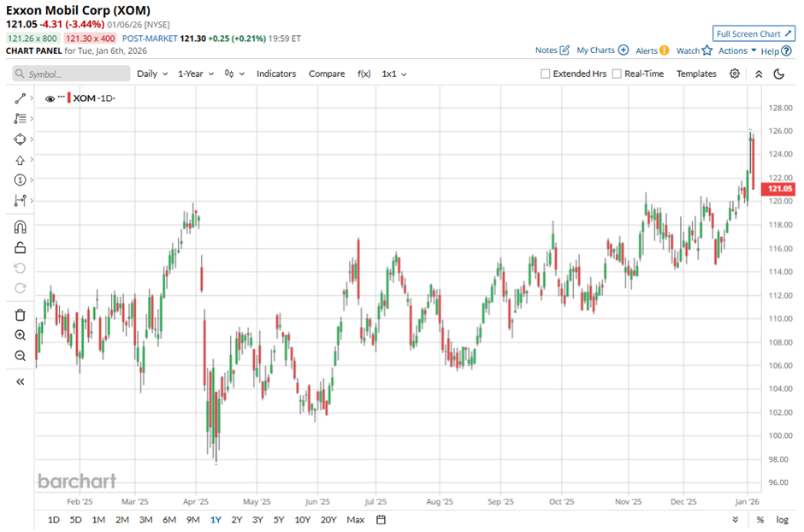Viewport: 804px width, 532px height.
Task: Zoom in with the magnifier plus icon
Action: 20,335
